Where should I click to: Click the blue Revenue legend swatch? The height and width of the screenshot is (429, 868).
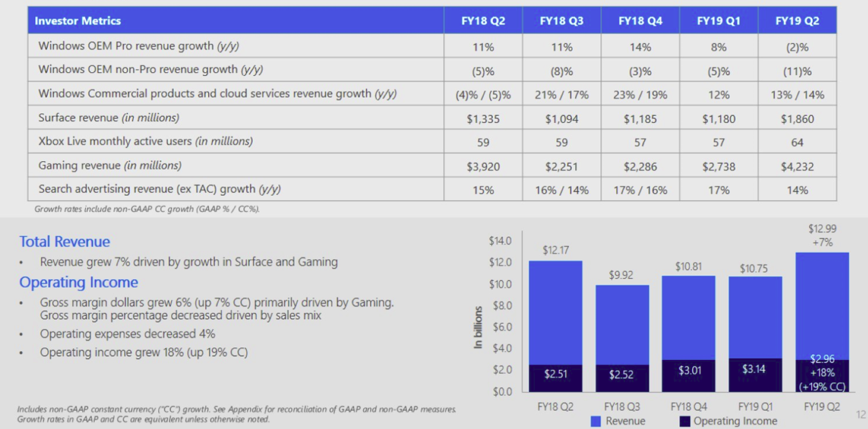tap(596, 421)
